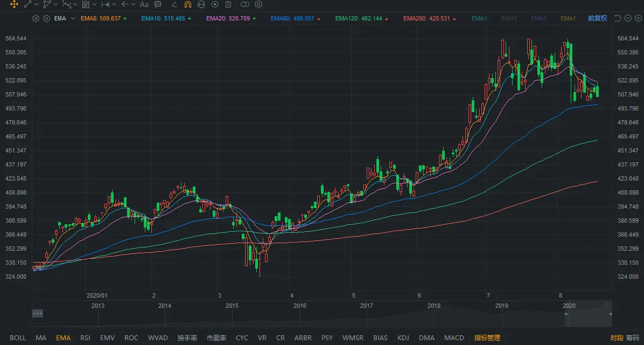
Task: Open EMA indicator settings gear
Action: (x=36, y=18)
